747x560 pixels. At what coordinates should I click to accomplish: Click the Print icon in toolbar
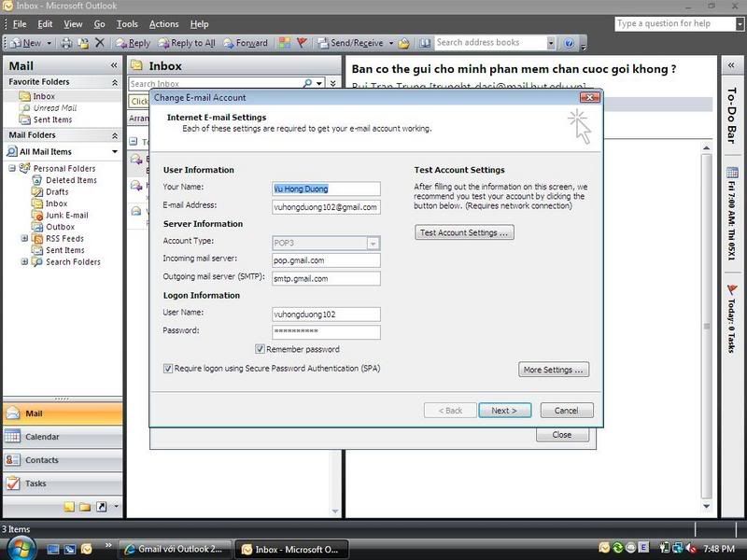(x=67, y=43)
